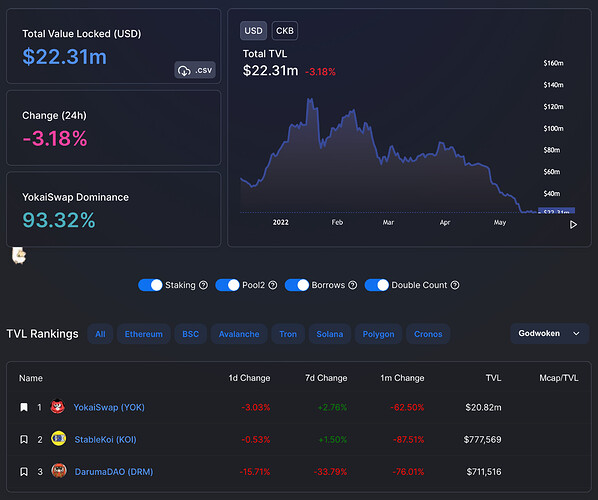Click the Feb label on chart axis

point(337,222)
